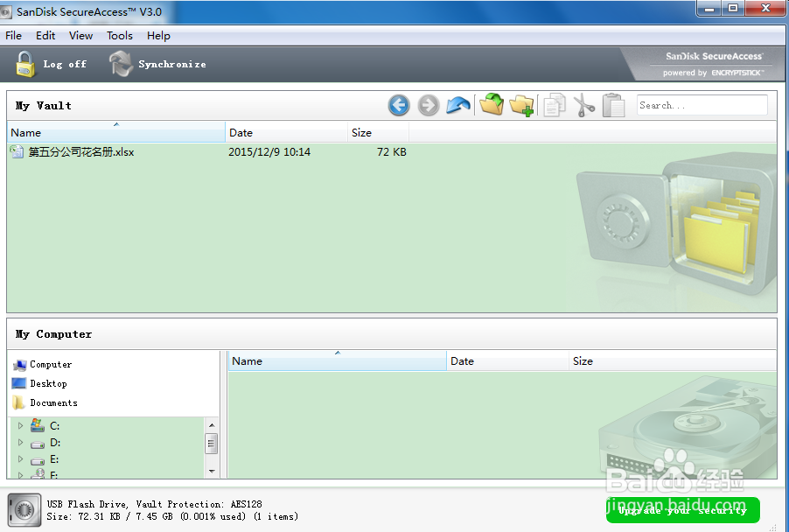
Task: Select the E: drive label
Action: pyautogui.click(x=54, y=459)
